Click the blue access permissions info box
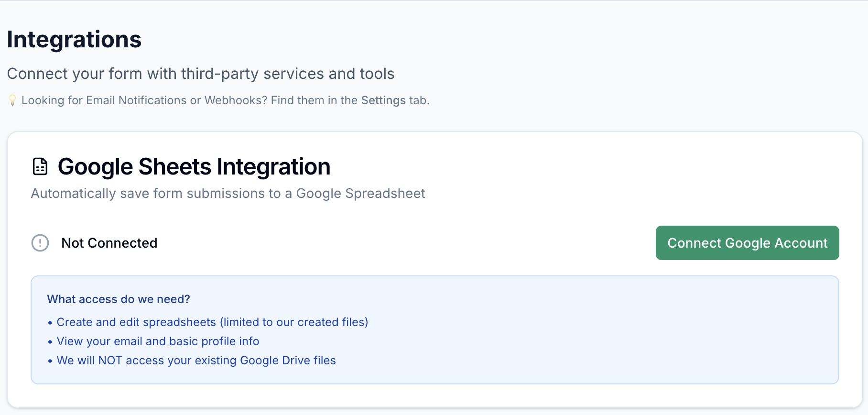The image size is (868, 415). (434, 329)
